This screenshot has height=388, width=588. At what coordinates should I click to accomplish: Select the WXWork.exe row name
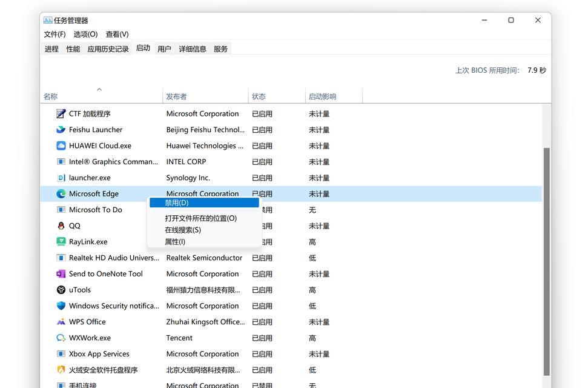point(90,338)
